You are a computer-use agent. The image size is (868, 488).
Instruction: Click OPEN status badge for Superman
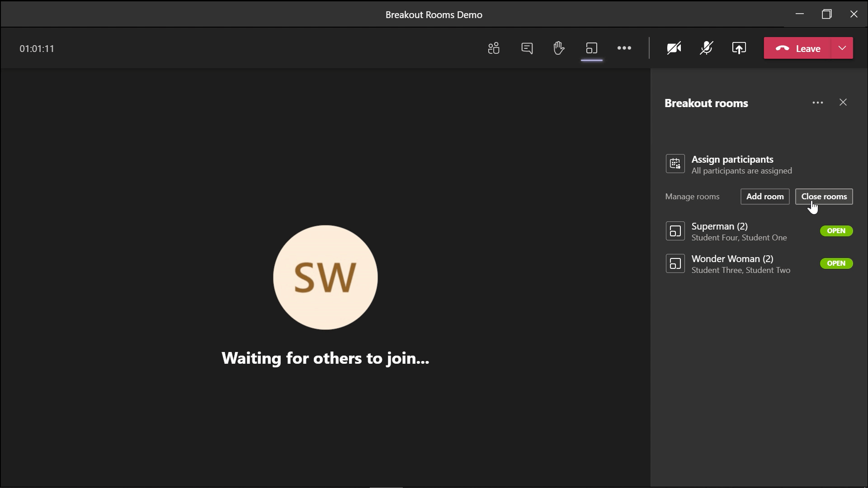tap(836, 231)
